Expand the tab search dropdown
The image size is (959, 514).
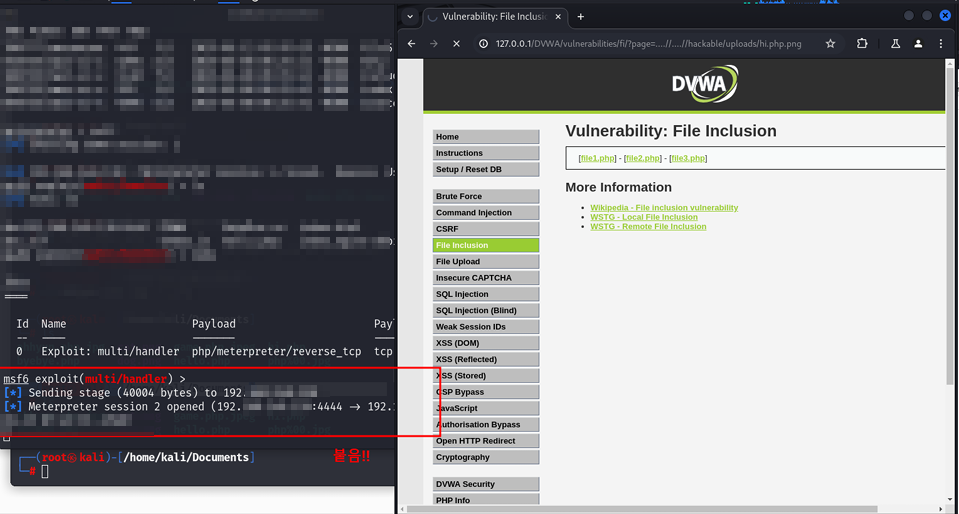(x=410, y=17)
